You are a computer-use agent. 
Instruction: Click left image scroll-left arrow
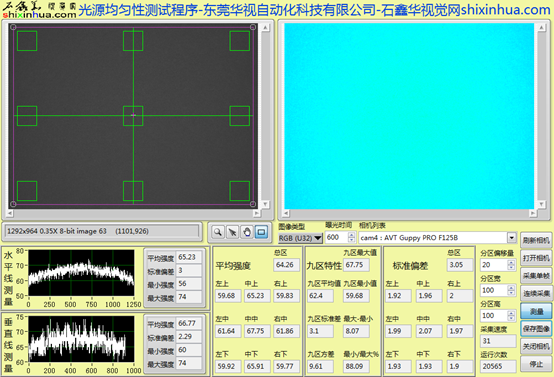(x=10, y=213)
